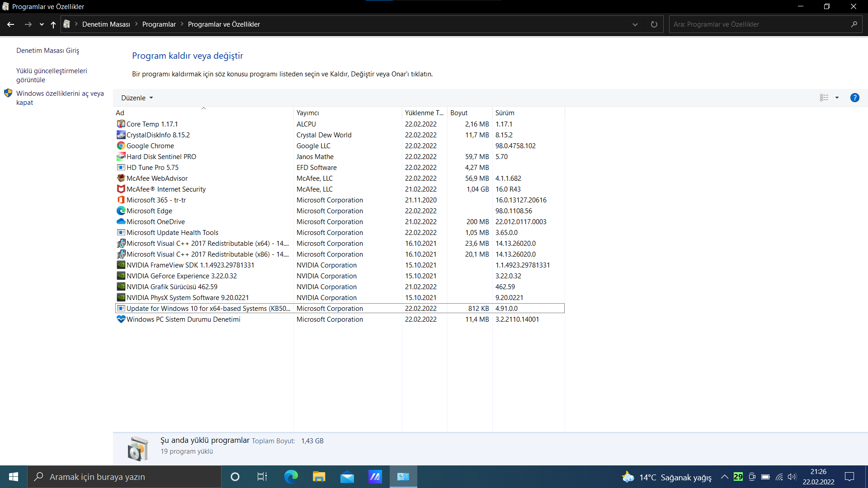Expand the view options dropdown arrow
868x488 pixels.
click(837, 98)
